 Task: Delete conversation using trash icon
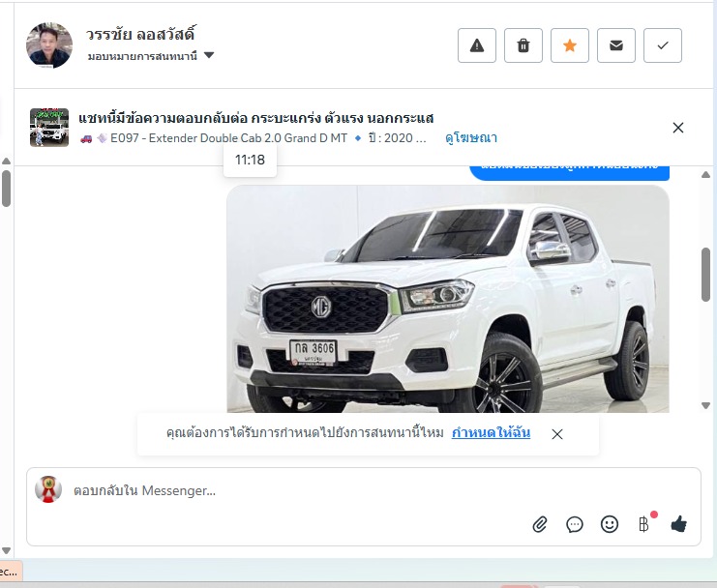[523, 45]
